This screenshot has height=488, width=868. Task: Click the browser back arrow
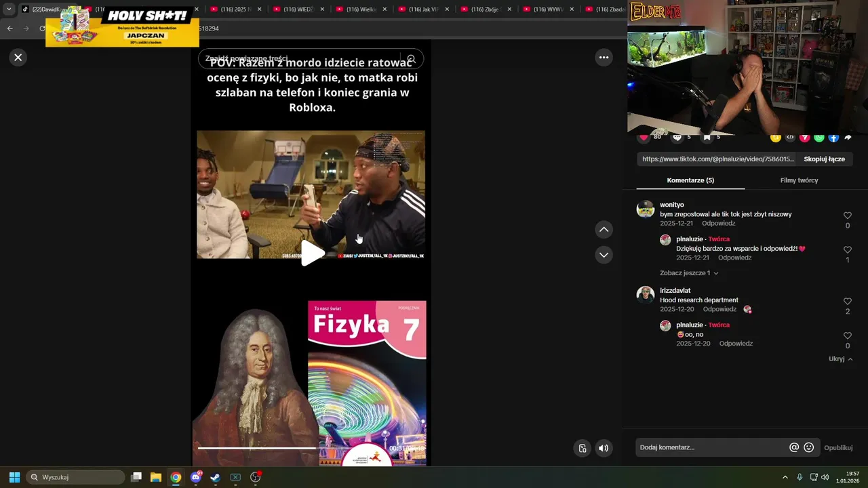(9, 28)
